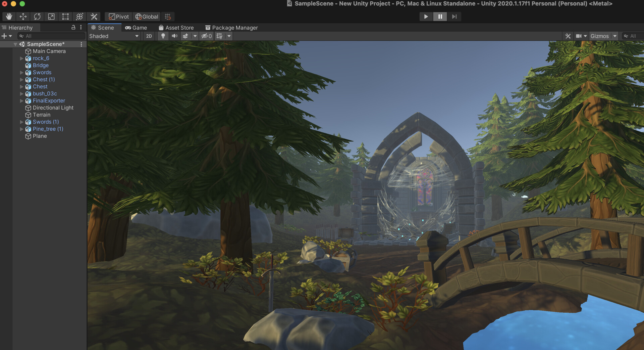This screenshot has height=350, width=644.
Task: Toggle the scene effects visibility dropdown
Action: 196,36
